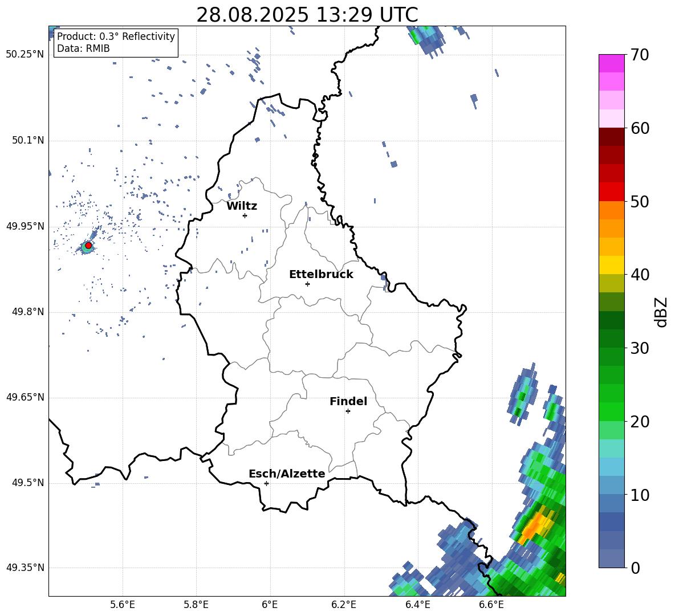Click the 50.1°N latitude label
This screenshot has height=616, width=675.
[27, 141]
